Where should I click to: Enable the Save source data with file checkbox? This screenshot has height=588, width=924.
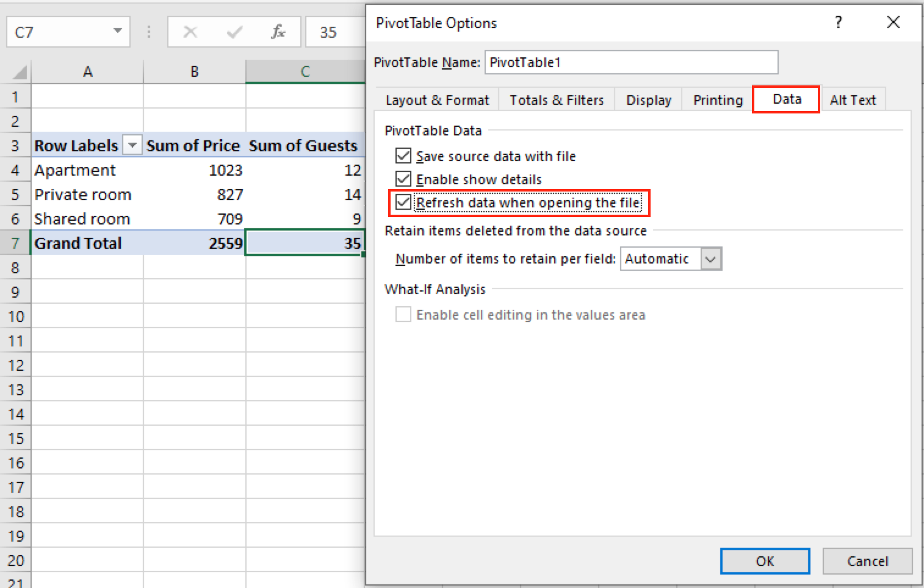pos(403,156)
